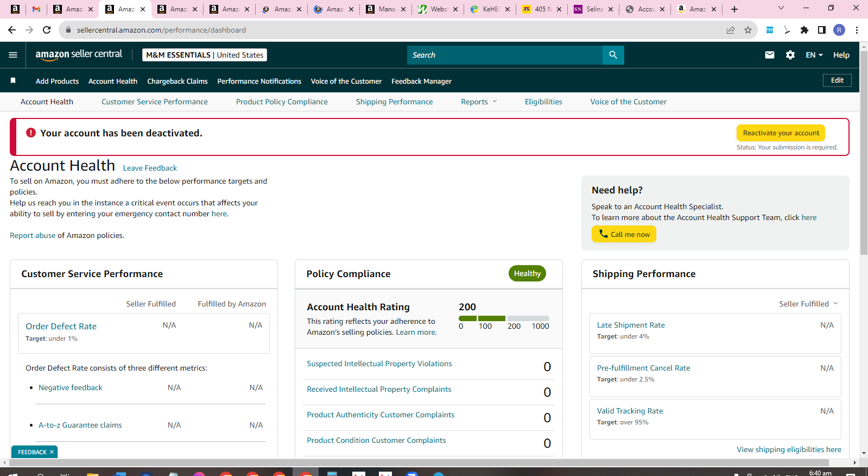868x476 pixels.
Task: Open the Order Defect Rate link
Action: click(x=61, y=326)
